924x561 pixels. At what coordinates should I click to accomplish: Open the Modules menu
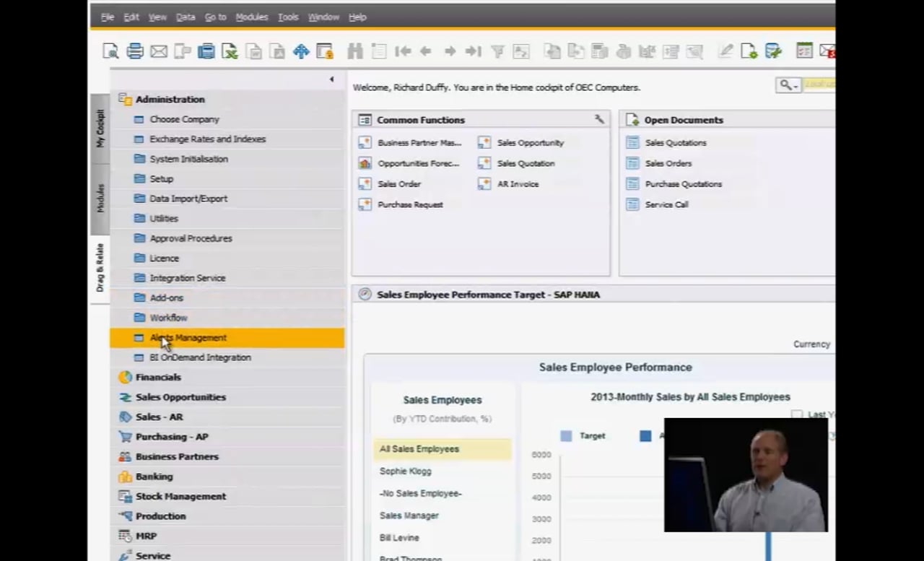click(x=252, y=17)
